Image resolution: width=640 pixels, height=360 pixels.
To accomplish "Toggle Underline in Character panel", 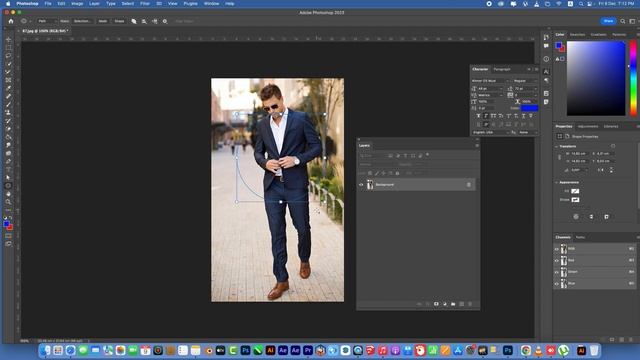I will click(523, 116).
